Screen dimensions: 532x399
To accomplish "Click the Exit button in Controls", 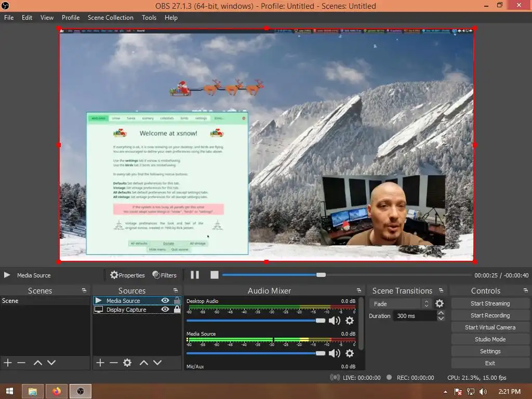I will pos(490,363).
